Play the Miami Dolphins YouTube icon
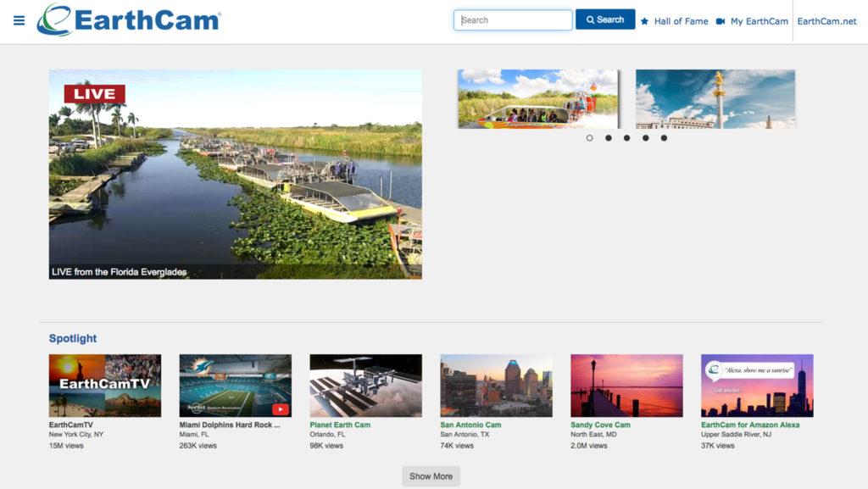868x489 pixels. click(280, 409)
